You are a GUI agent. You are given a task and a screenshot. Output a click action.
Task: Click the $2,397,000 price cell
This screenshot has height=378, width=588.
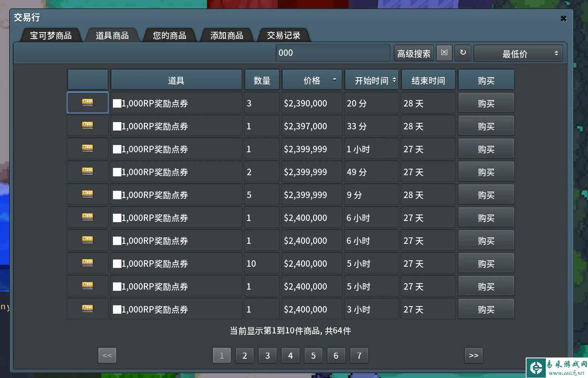(x=312, y=126)
